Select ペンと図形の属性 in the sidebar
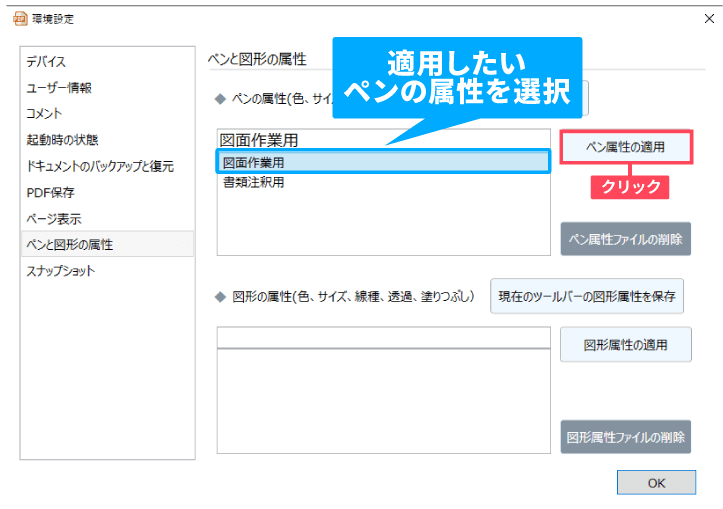Viewport: 723px width, 509px height. (69, 244)
